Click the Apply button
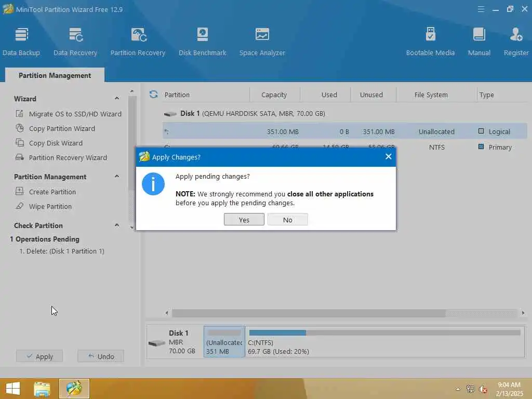 click(39, 356)
